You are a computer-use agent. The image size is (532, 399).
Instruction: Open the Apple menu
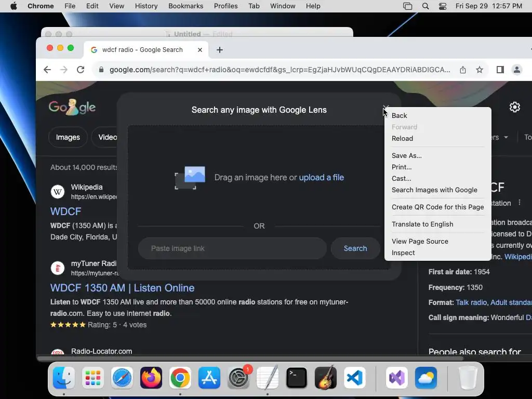[14, 6]
